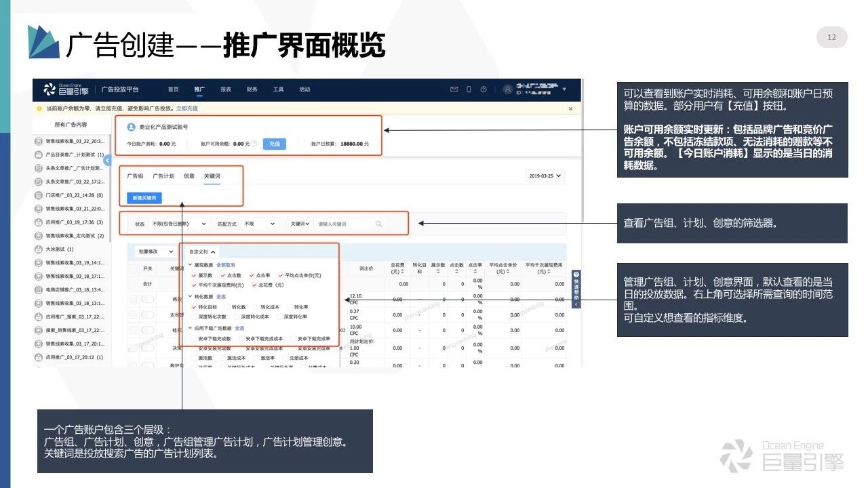Uncheck the 展示数 column checkbox
Image resolution: width=868 pixels, height=488 pixels.
point(194,275)
